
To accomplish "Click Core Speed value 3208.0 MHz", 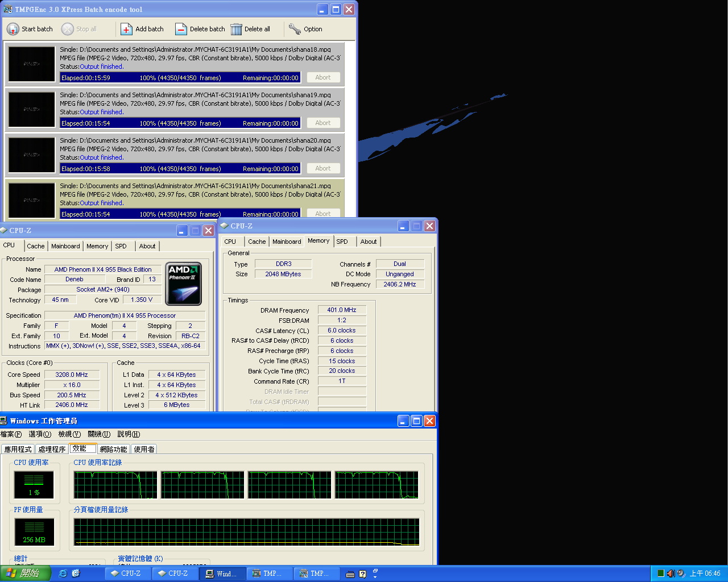I will pyautogui.click(x=72, y=375).
